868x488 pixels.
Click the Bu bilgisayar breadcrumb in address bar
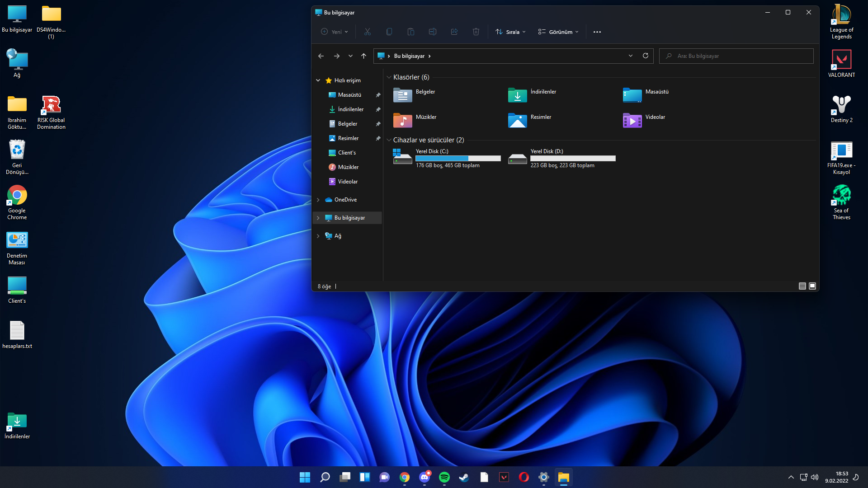(x=409, y=56)
